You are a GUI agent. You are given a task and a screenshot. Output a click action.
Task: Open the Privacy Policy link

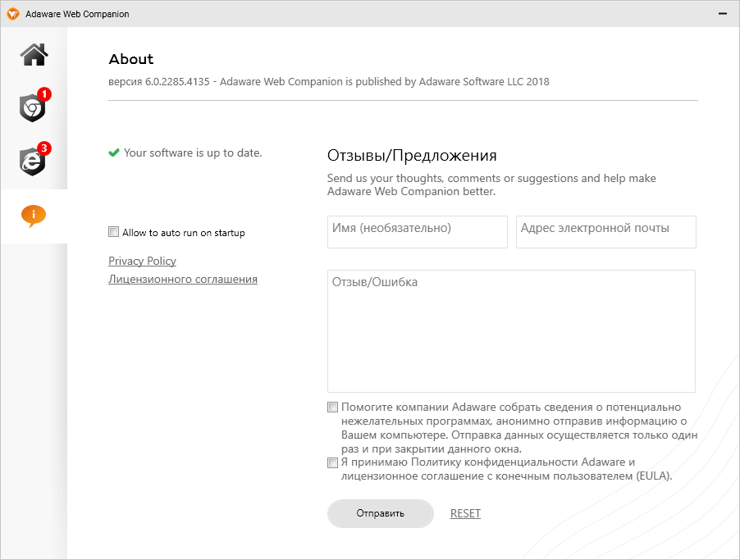[142, 261]
